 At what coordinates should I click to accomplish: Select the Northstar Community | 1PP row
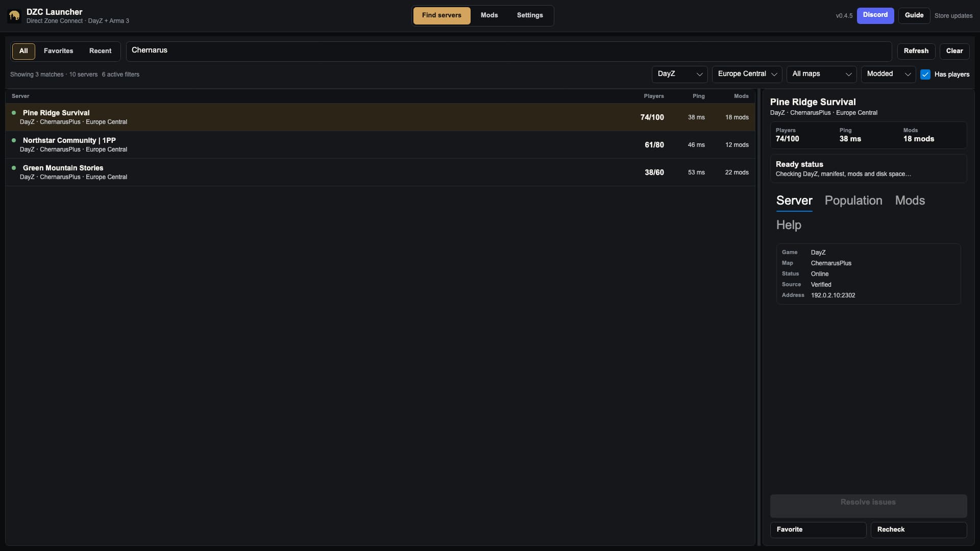(380, 145)
